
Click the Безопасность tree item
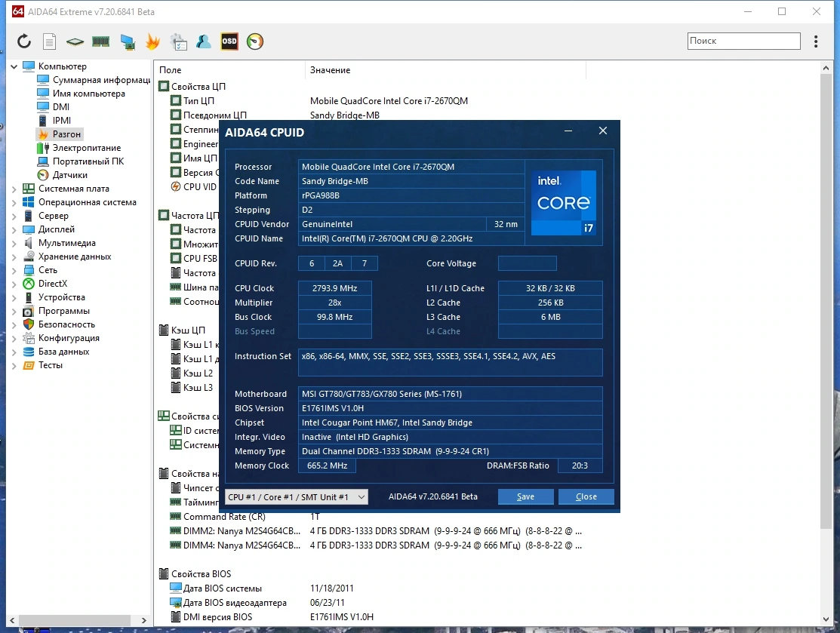[x=58, y=324]
